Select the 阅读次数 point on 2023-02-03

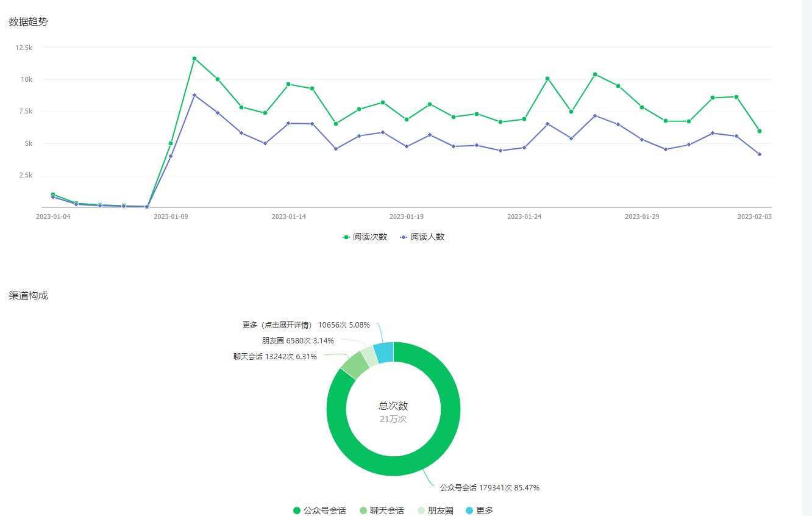click(759, 131)
